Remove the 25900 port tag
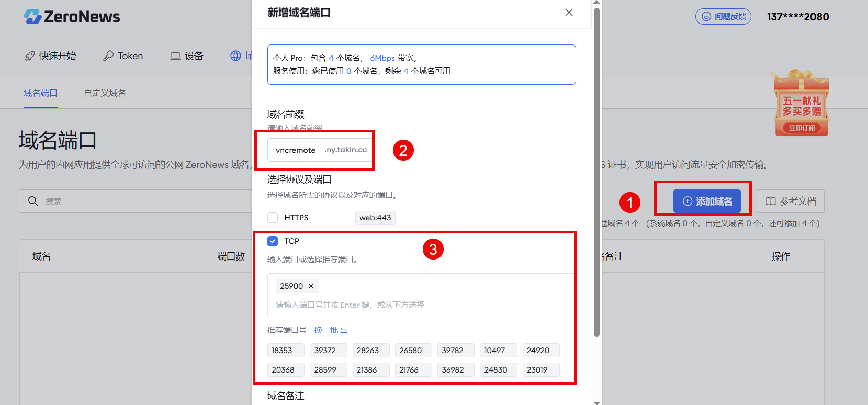Image resolution: width=868 pixels, height=405 pixels. (311, 286)
